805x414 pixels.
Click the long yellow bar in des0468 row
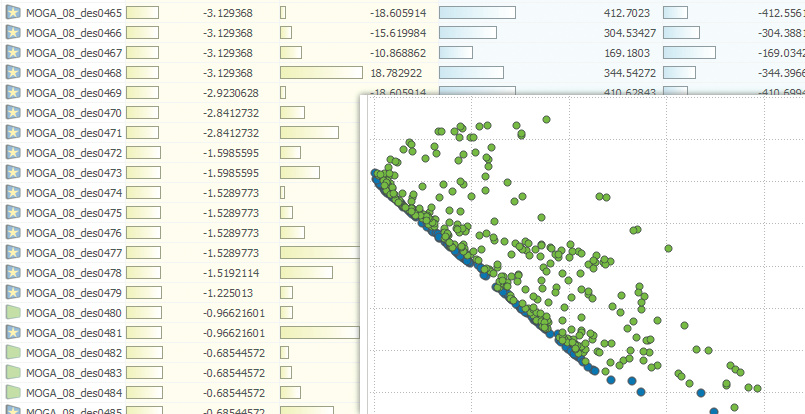coord(321,72)
